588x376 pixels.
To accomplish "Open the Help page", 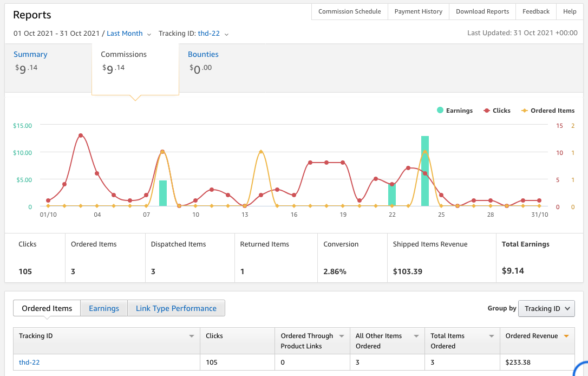I will 570,11.
